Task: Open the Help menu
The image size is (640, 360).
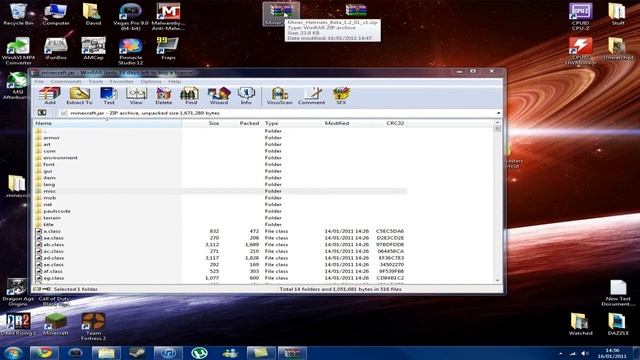Action: click(x=174, y=82)
